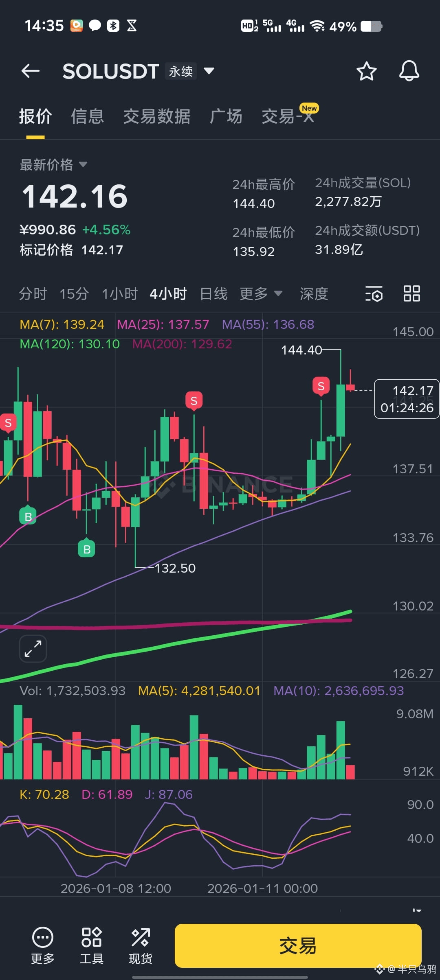Tap the MA(55): 136.68 indicator label

tap(268, 324)
